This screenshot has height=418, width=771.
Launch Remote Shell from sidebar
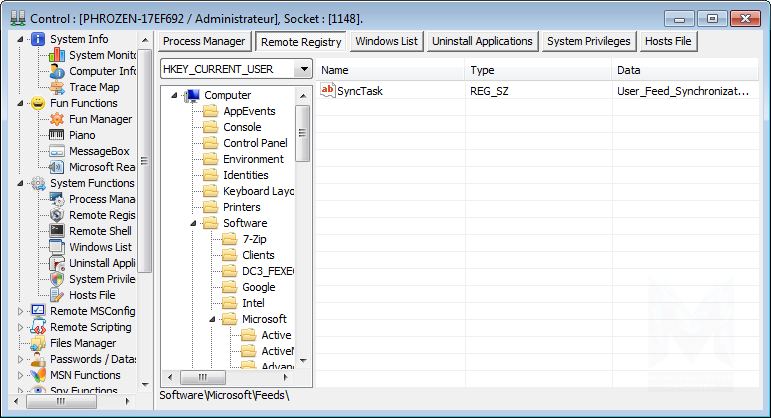tap(99, 231)
